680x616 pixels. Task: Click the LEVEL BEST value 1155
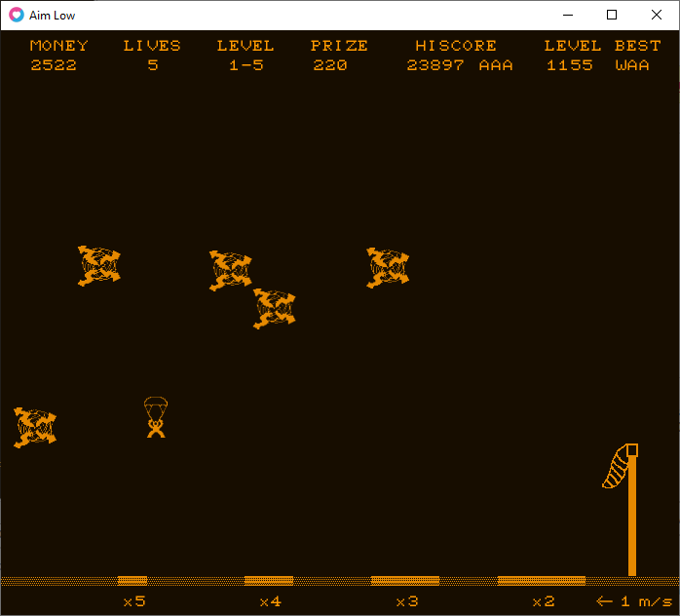pyautogui.click(x=569, y=65)
